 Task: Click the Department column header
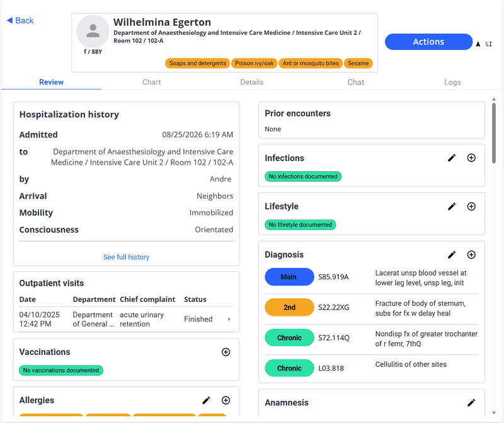pos(94,299)
